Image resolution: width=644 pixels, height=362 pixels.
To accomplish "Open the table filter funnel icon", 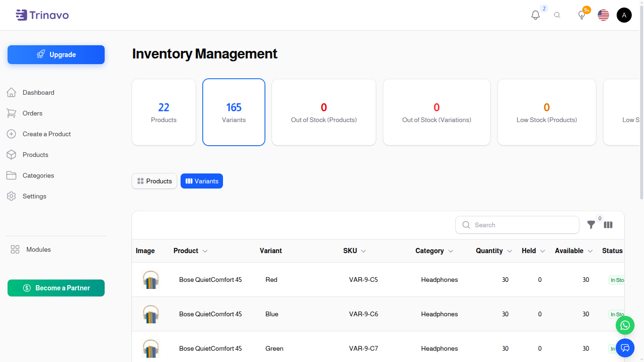I will pos(591,225).
